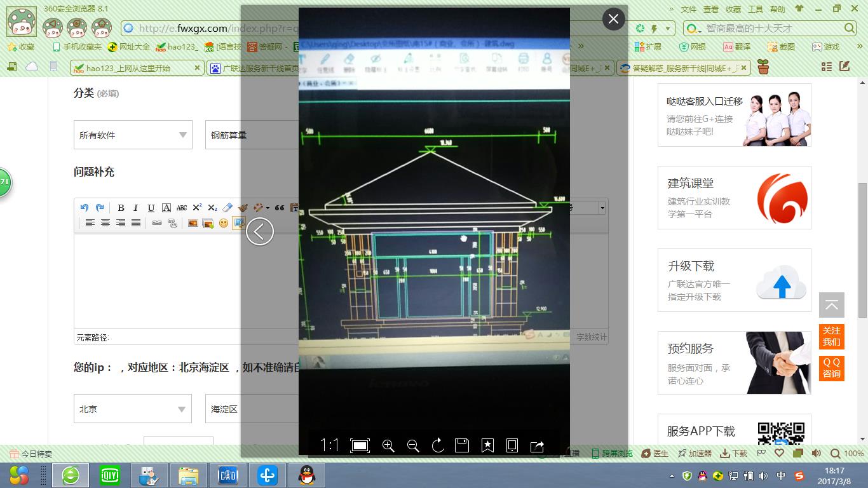Save the image with the floppy icon
The height and width of the screenshot is (488, 868).
462,445
